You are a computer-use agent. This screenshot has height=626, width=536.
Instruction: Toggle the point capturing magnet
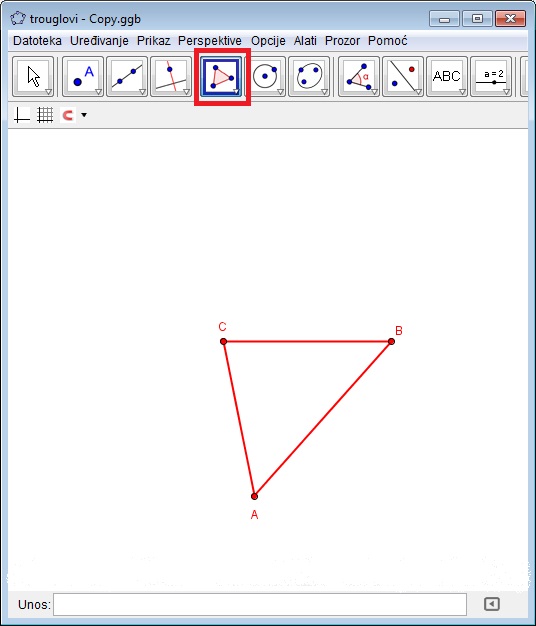pos(68,115)
